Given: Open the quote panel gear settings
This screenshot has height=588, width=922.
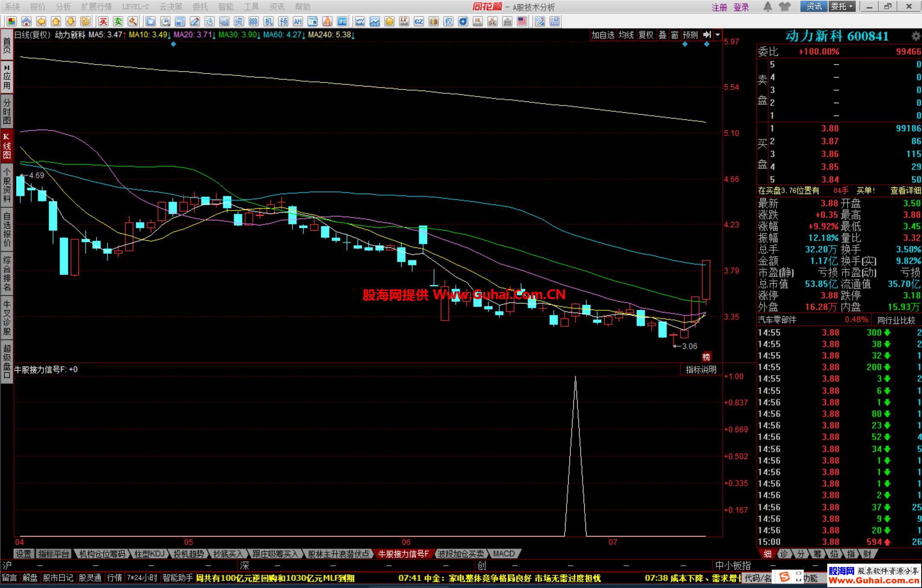Looking at the screenshot, I should click(916, 36).
